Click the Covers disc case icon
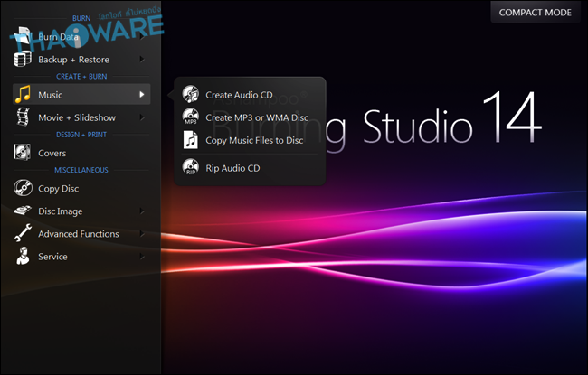This screenshot has width=588, height=375. [22, 153]
